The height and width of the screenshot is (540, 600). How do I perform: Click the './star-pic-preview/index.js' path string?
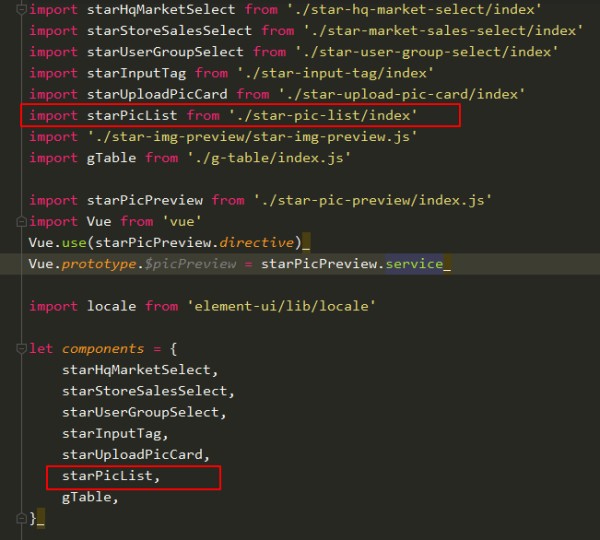373,200
